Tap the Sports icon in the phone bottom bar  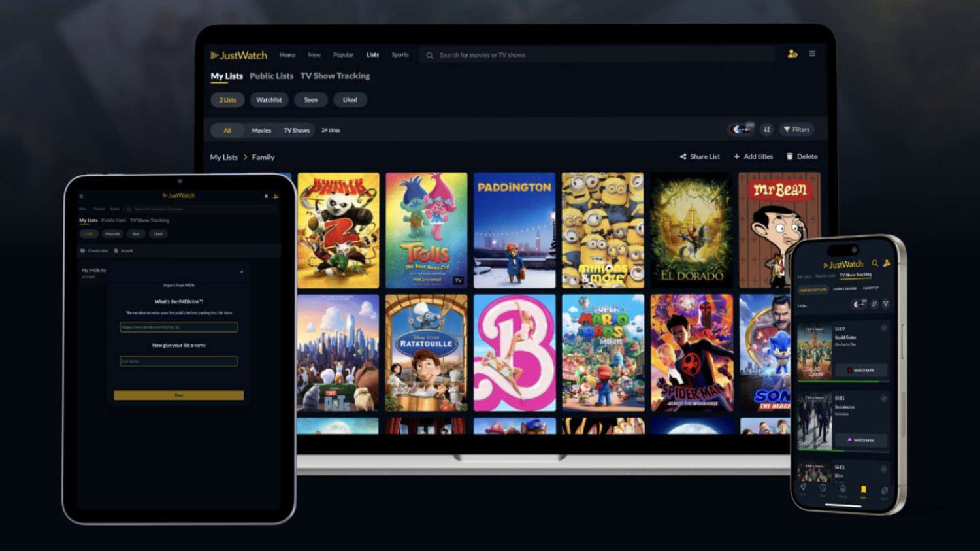pyautogui.click(x=884, y=490)
